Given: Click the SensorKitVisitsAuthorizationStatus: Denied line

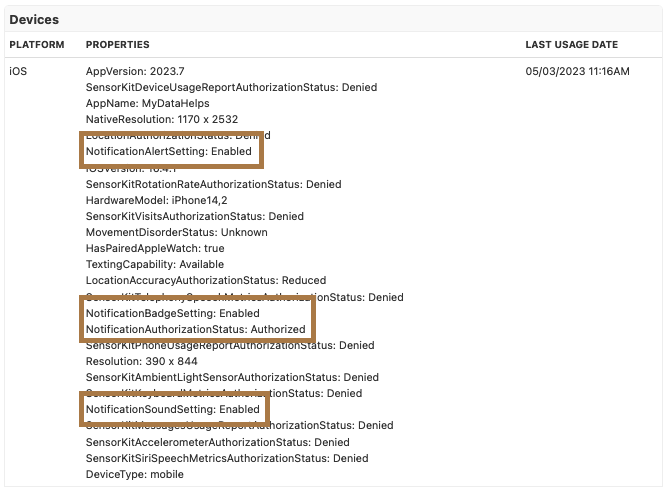Looking at the screenshot, I should [x=195, y=216].
